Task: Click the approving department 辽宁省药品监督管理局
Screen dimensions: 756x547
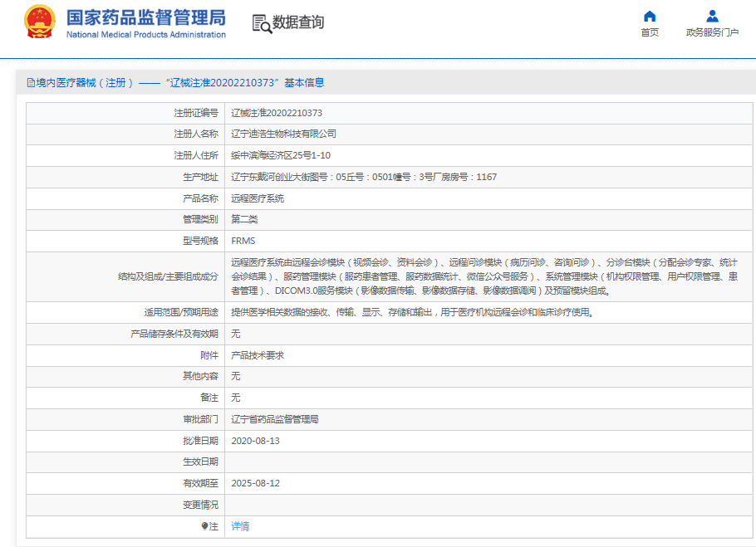Action: point(274,419)
